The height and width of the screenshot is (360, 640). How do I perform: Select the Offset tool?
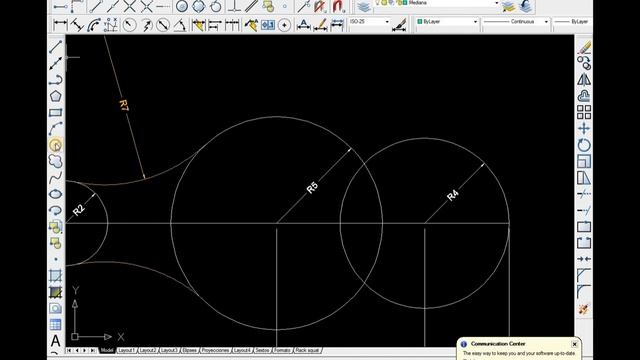click(584, 96)
